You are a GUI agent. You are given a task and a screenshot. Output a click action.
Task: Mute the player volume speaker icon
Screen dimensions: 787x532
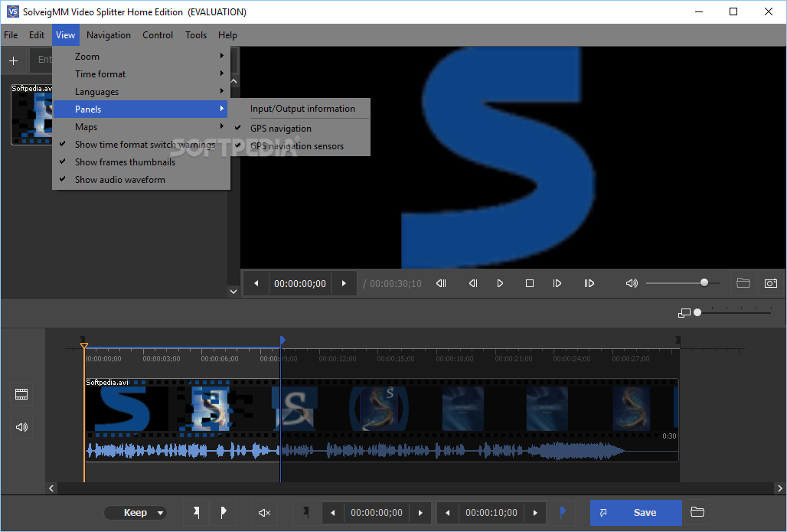[x=632, y=283]
